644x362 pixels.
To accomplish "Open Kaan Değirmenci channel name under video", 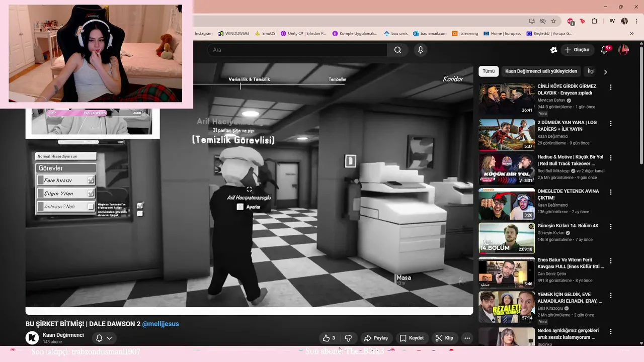I will [63, 335].
